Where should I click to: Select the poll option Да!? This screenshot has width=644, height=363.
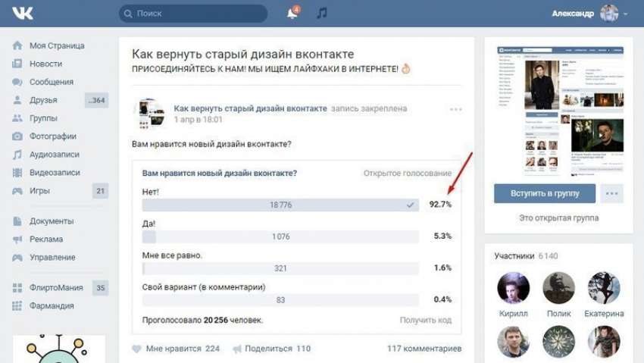click(280, 236)
